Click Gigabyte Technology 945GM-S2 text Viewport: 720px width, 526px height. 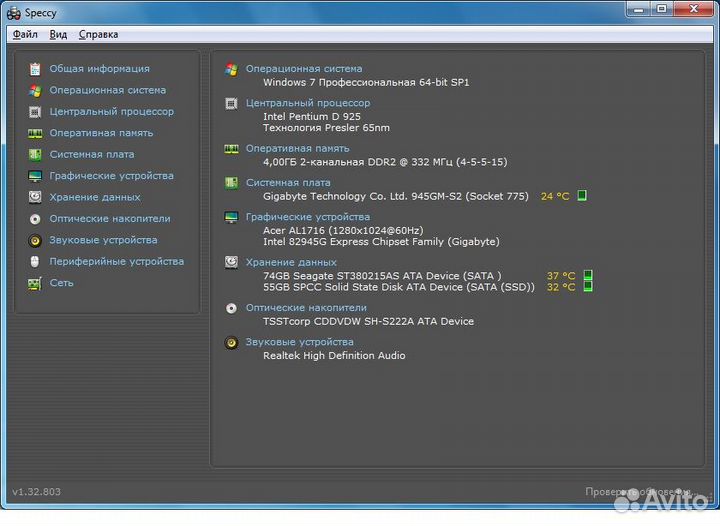tap(396, 196)
